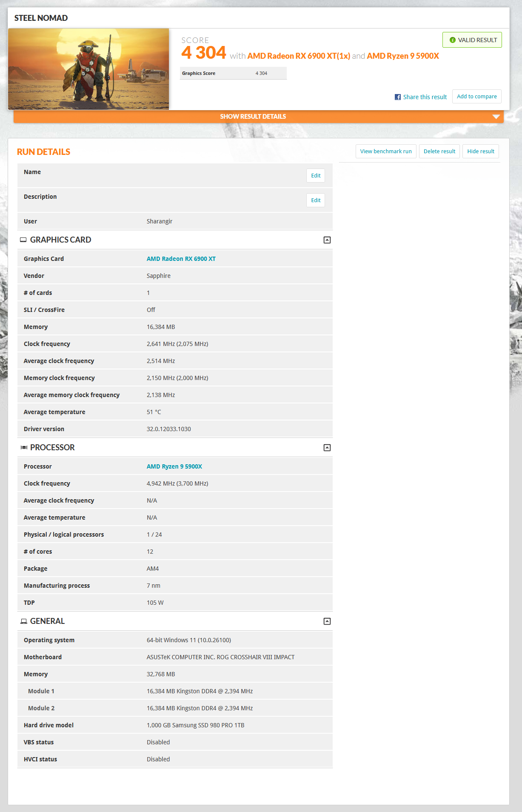This screenshot has height=812, width=522.
Task: Click the green valid result info icon
Action: pos(453,40)
